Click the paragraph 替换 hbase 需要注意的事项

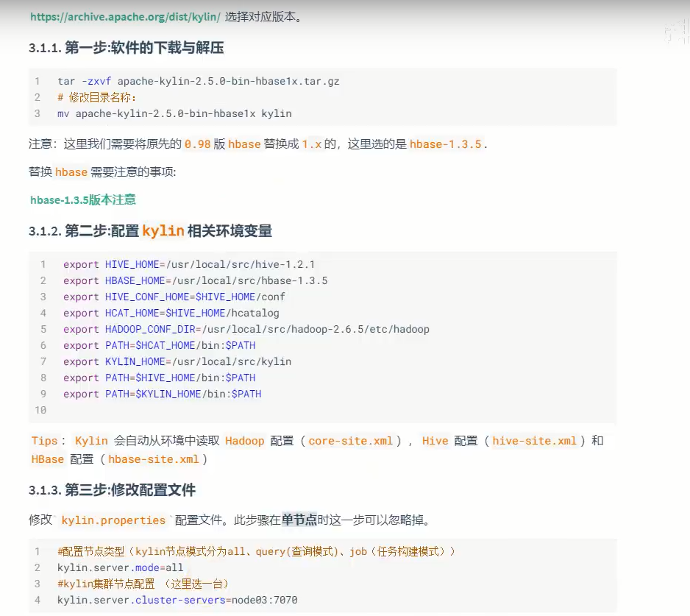pyautogui.click(x=102, y=171)
